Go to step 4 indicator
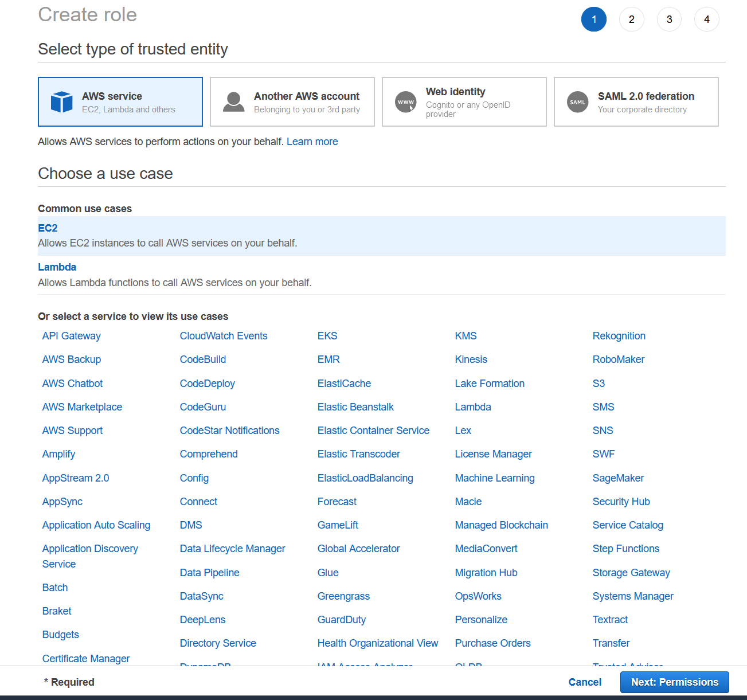The image size is (747, 700). coord(707,19)
